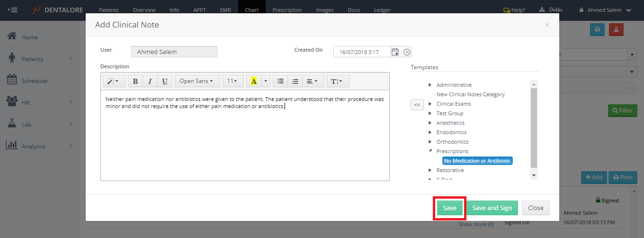644x238 pixels.
Task: Insert template using the << button
Action: click(417, 104)
